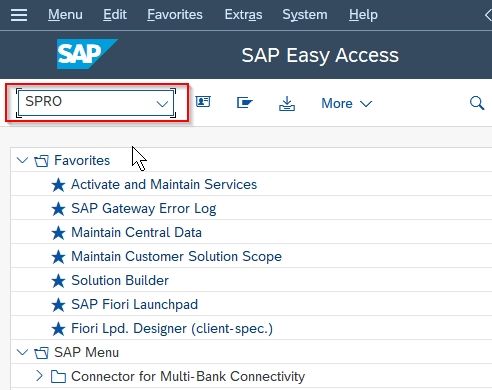This screenshot has width=492, height=390.
Task: Open SAP Gateway Error Log favorite
Action: (x=144, y=209)
